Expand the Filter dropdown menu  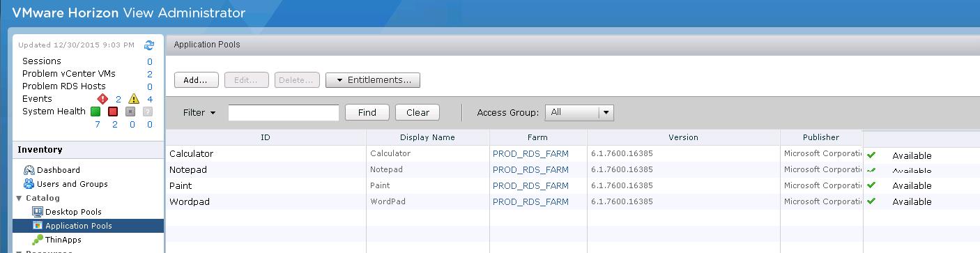(199, 112)
